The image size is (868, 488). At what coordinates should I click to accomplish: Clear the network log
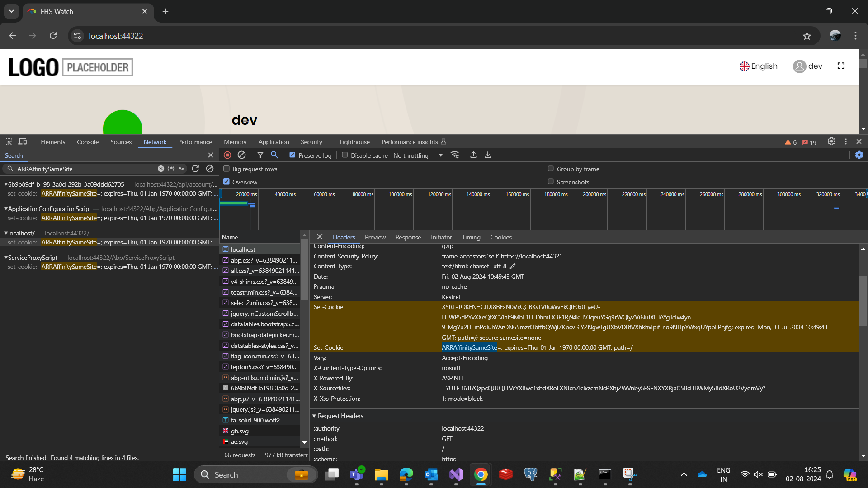click(x=241, y=155)
